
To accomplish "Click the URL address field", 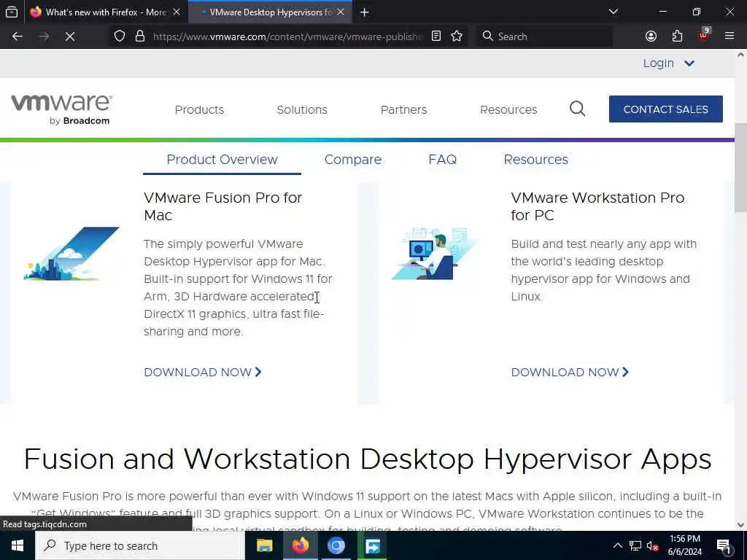I will point(287,36).
